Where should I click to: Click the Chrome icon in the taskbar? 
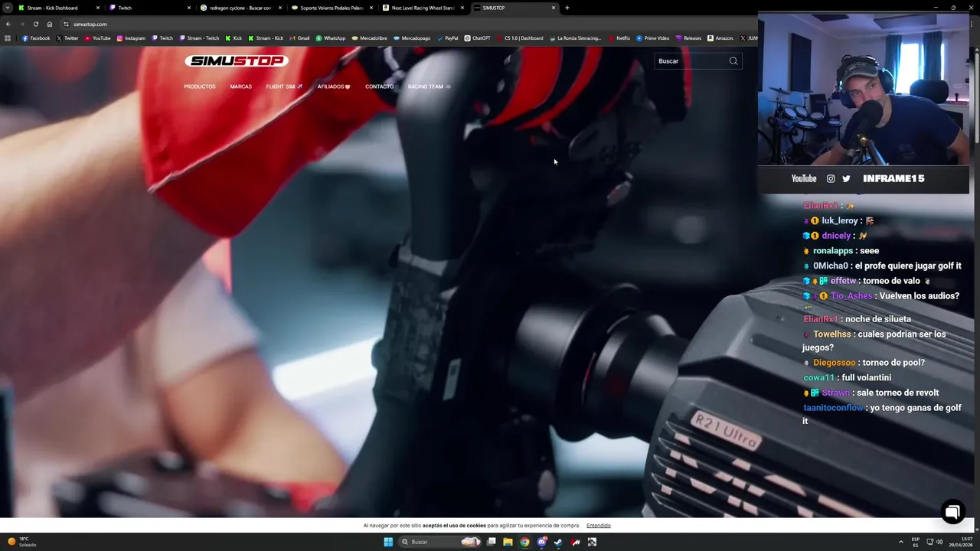click(x=524, y=542)
